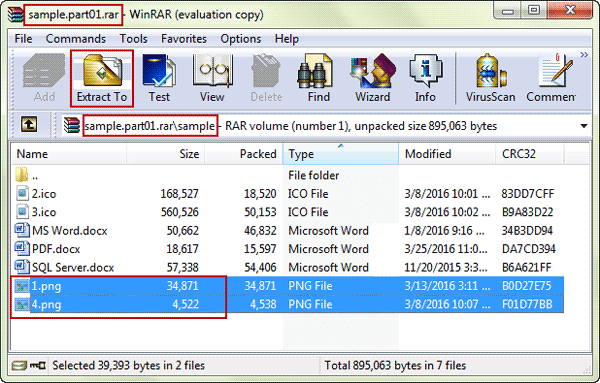Select the file name 3.ico

tap(44, 212)
